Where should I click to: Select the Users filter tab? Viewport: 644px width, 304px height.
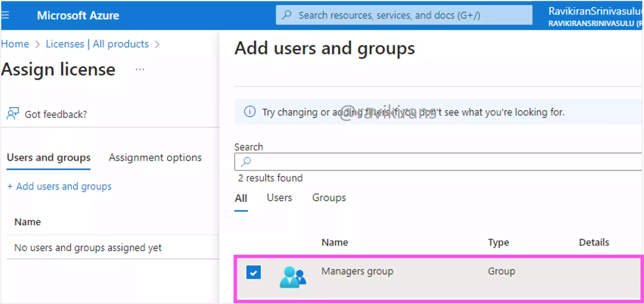pos(279,198)
